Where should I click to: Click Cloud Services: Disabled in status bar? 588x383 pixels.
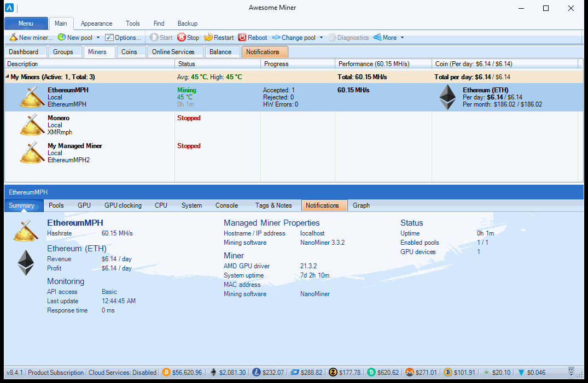[123, 373]
